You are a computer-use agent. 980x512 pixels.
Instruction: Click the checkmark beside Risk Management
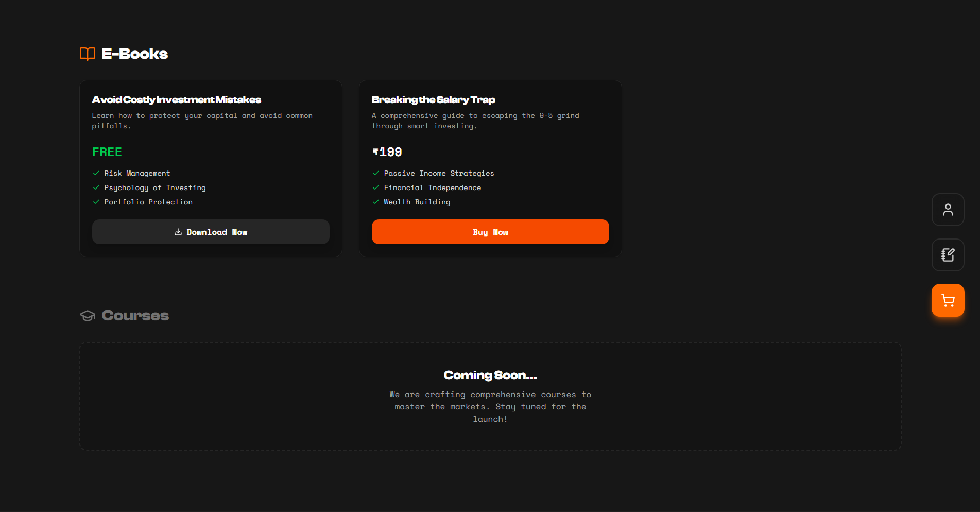point(96,173)
